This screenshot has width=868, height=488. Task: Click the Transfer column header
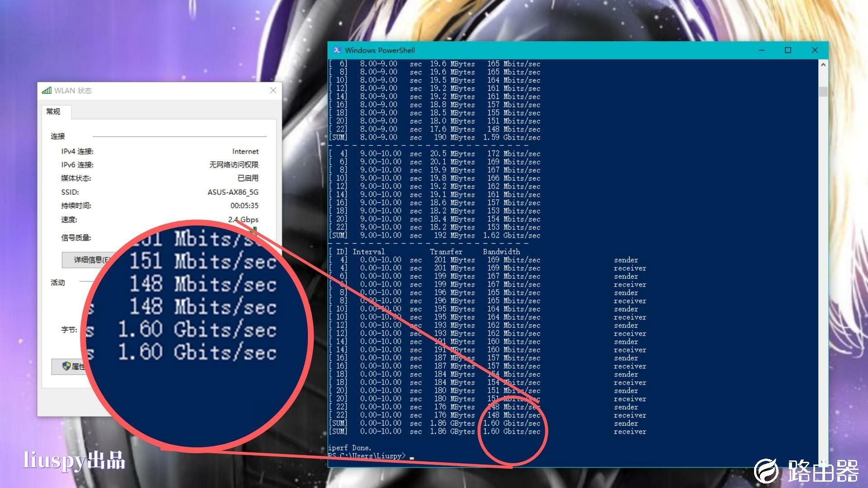(446, 252)
